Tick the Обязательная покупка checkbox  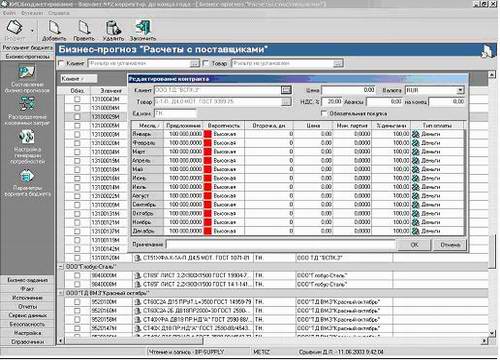click(323, 114)
